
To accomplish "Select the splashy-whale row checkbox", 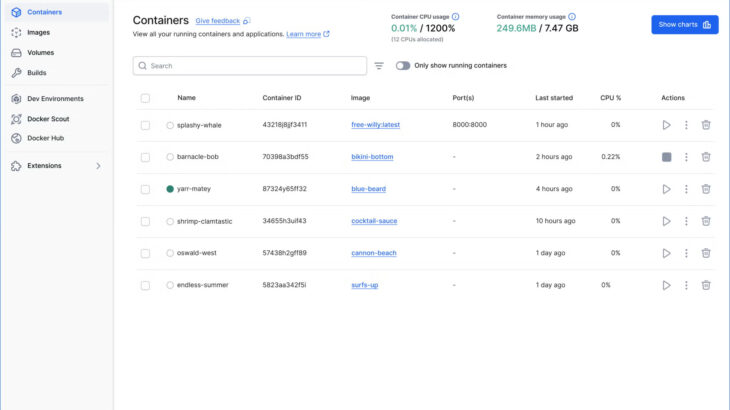I will point(145,125).
